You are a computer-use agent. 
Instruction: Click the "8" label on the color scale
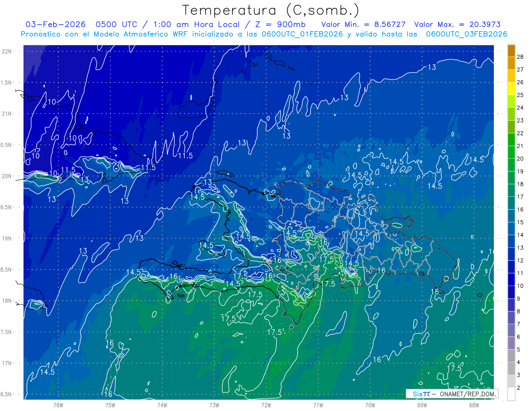pos(519,311)
